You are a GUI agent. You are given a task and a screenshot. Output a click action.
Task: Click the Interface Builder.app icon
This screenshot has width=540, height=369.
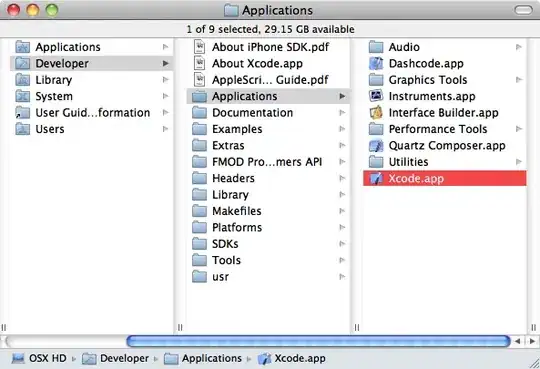376,113
